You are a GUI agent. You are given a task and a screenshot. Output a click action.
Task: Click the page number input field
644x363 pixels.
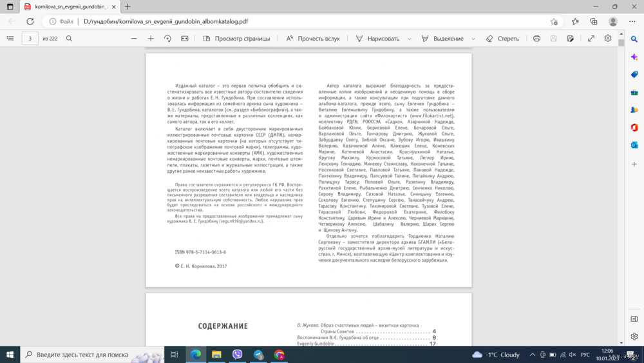(30, 38)
